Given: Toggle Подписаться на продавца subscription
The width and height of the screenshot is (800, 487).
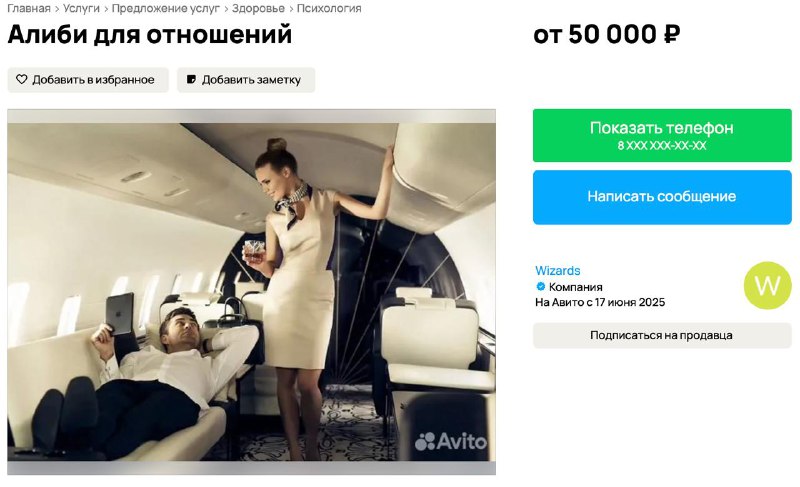Looking at the screenshot, I should click(662, 336).
